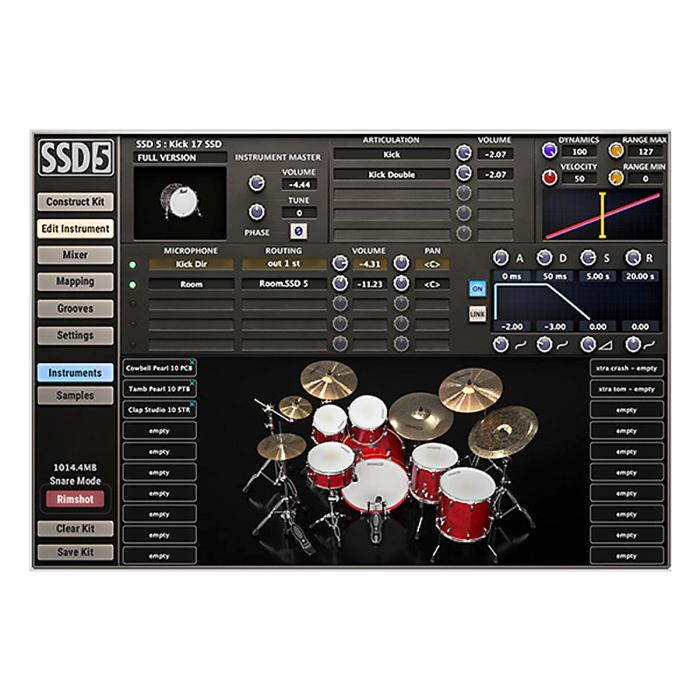
Task: Toggle the envelope ON button
Action: pos(477,289)
